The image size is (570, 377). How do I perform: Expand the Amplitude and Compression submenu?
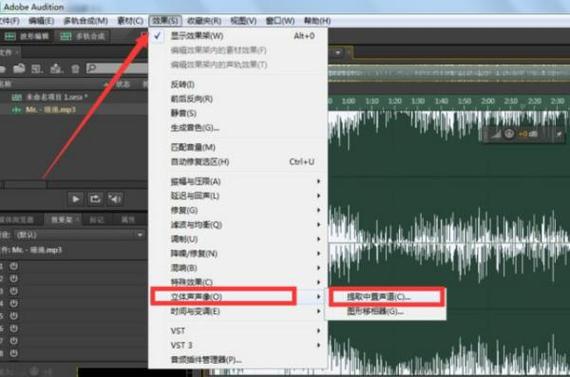[238, 181]
